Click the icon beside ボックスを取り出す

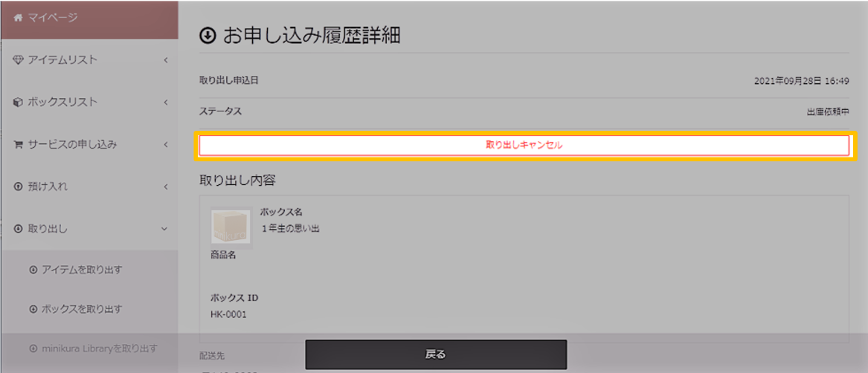pos(33,309)
